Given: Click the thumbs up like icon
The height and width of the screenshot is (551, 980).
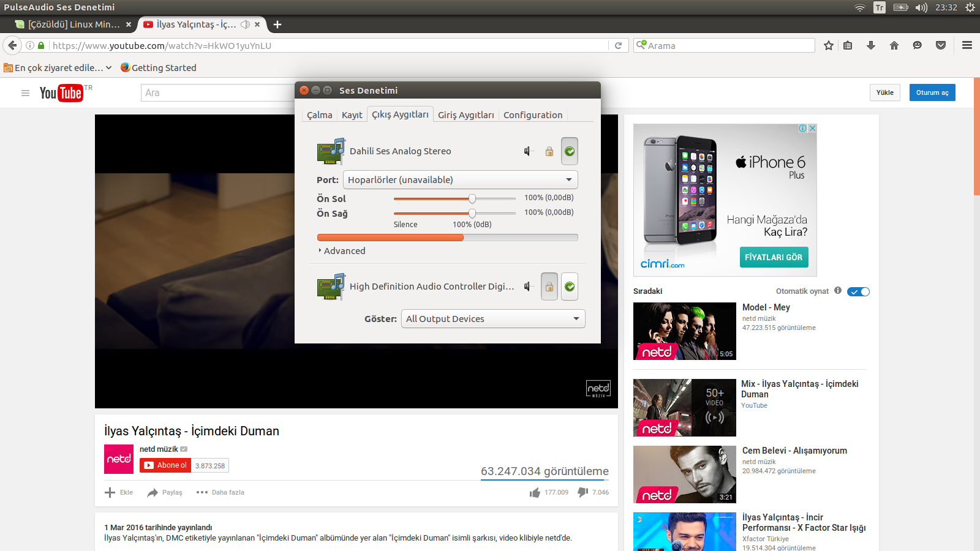Looking at the screenshot, I should click(x=535, y=492).
